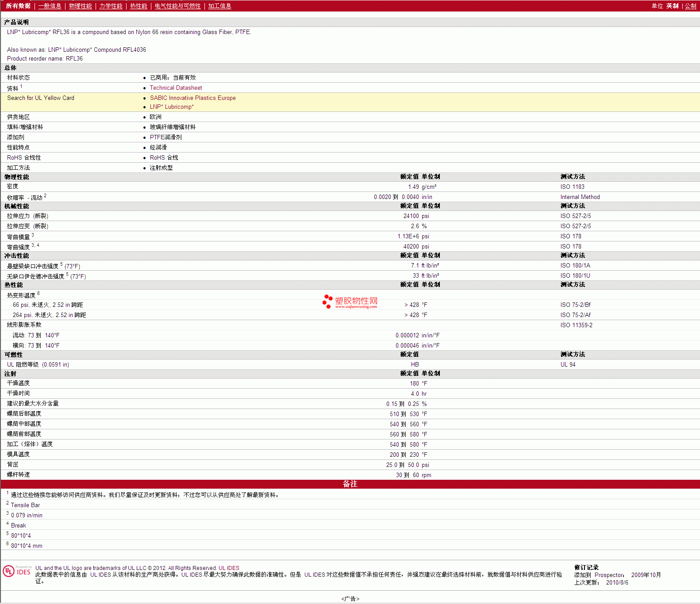Image resolution: width=700 pixels, height=604 pixels.
Task: Click the 塑胶物性网 watermark logo
Action: (x=350, y=302)
